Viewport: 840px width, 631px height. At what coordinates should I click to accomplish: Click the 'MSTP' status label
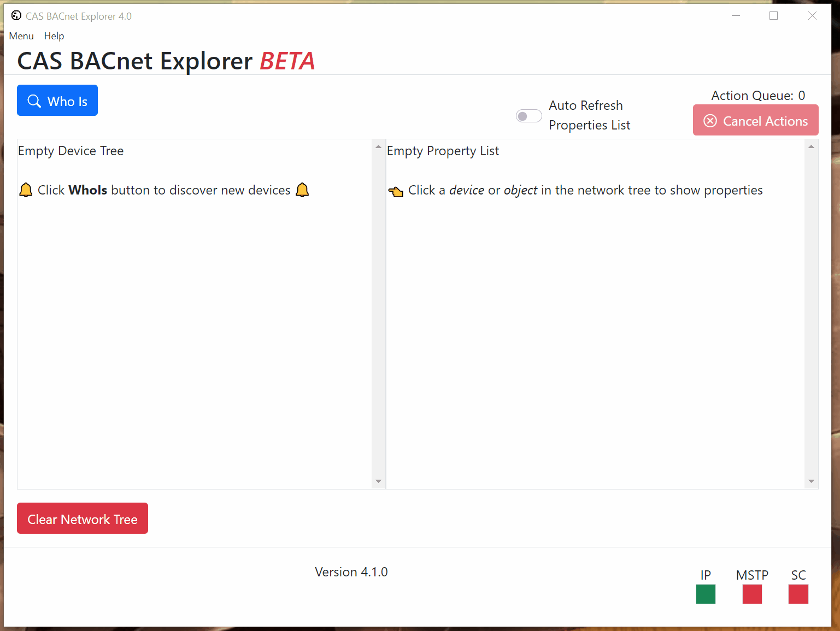coord(752,575)
